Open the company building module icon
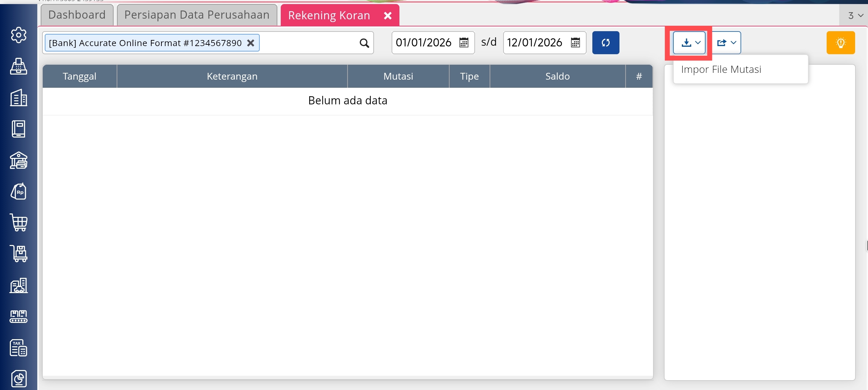The height and width of the screenshot is (390, 868). 18,98
